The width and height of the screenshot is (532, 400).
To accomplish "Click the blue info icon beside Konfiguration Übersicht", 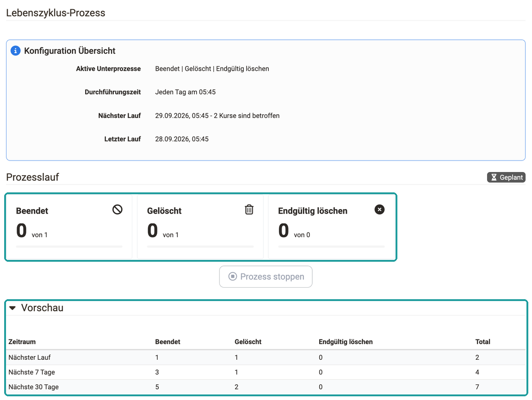I will [x=16, y=50].
